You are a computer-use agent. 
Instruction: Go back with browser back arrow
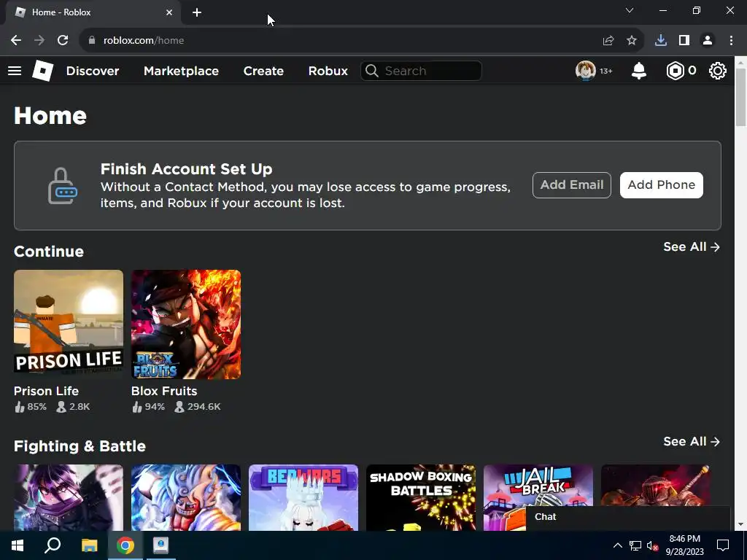pyautogui.click(x=16, y=41)
